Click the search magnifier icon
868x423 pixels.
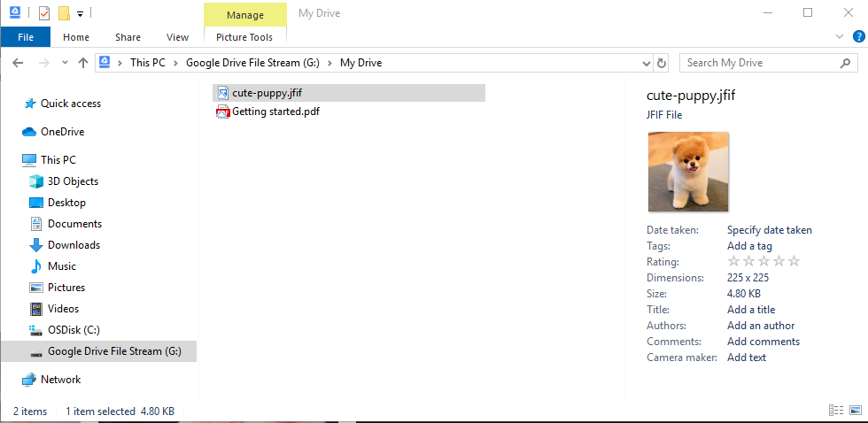[846, 63]
